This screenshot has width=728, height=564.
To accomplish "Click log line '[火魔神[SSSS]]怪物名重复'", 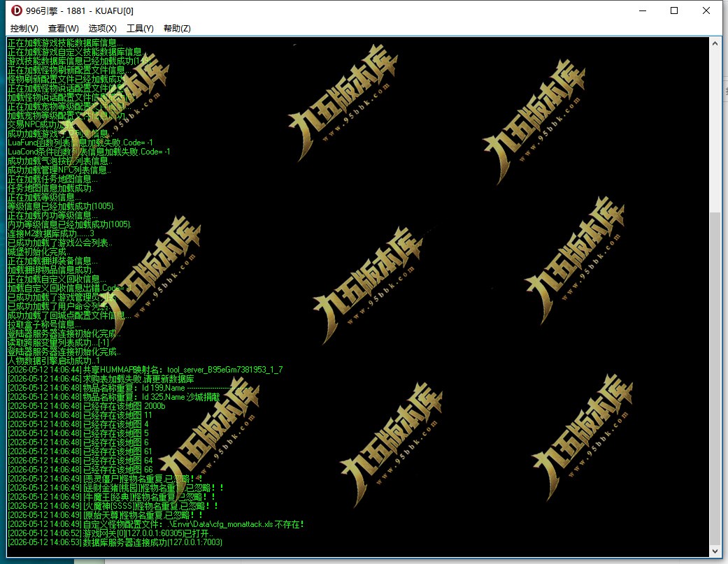I will click(x=113, y=505).
